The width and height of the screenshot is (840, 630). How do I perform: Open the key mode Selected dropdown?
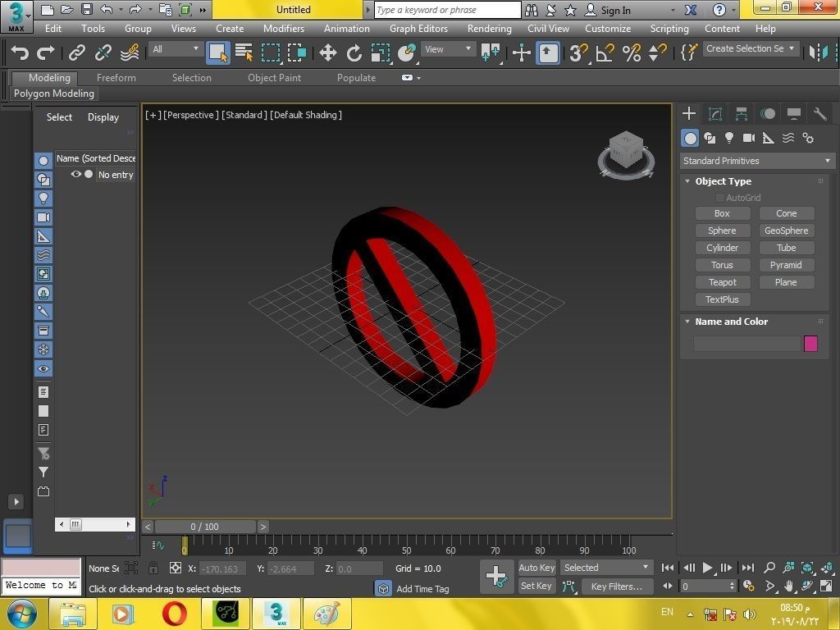click(606, 568)
